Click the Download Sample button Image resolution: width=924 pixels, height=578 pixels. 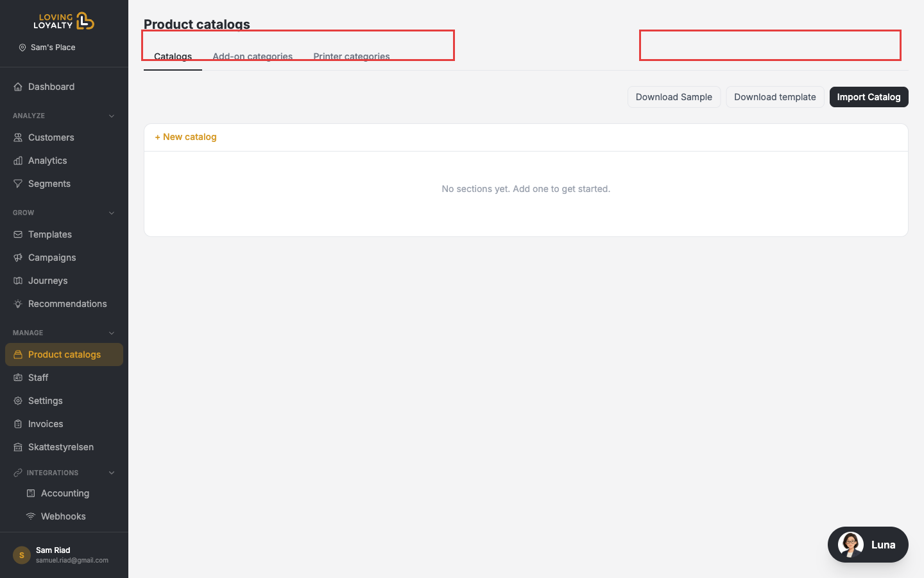[674, 97]
